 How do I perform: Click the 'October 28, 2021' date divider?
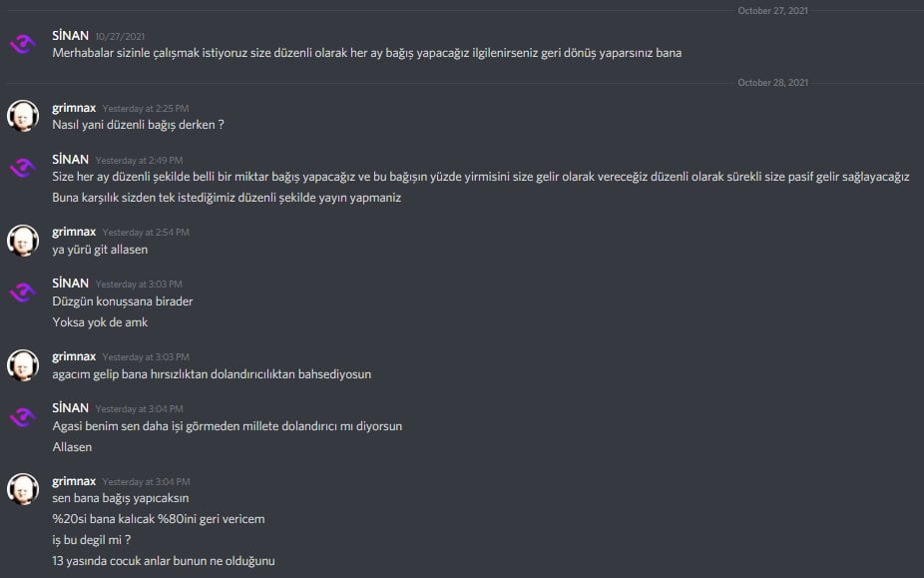772,83
